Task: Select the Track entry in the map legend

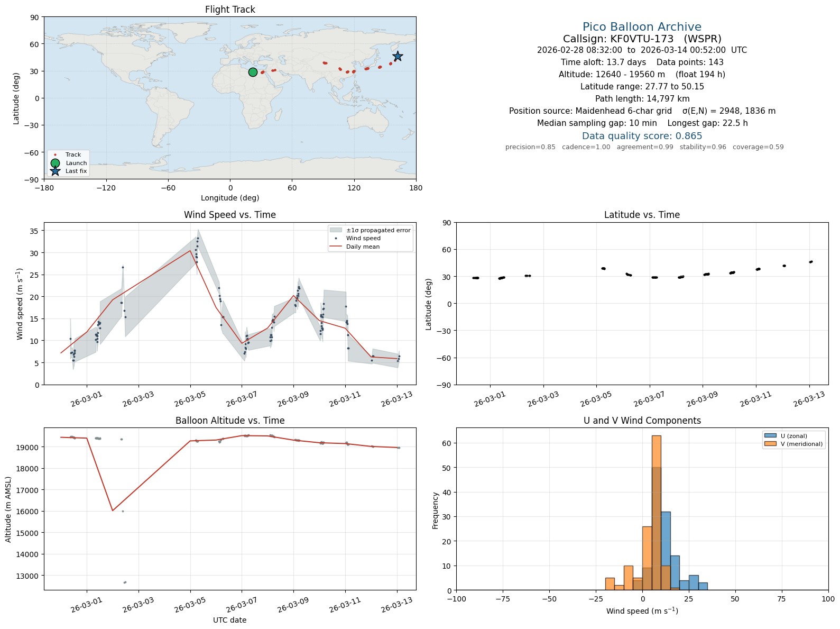Action: point(68,155)
